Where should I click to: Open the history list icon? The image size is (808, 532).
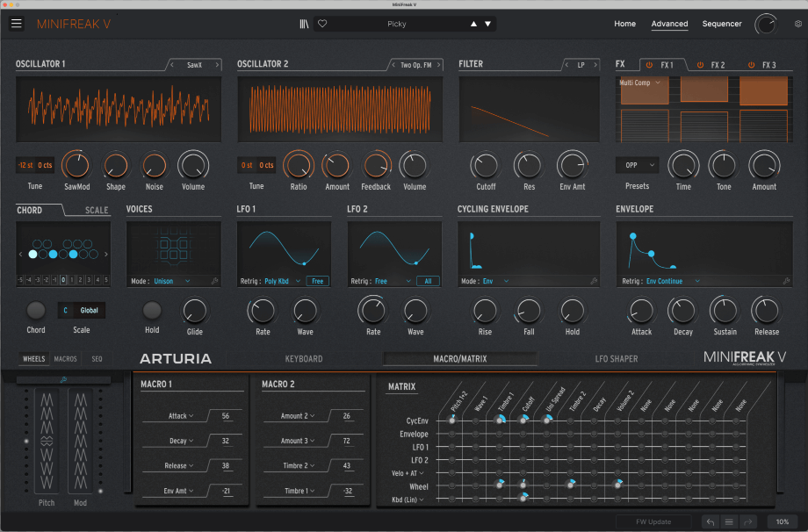tap(729, 521)
